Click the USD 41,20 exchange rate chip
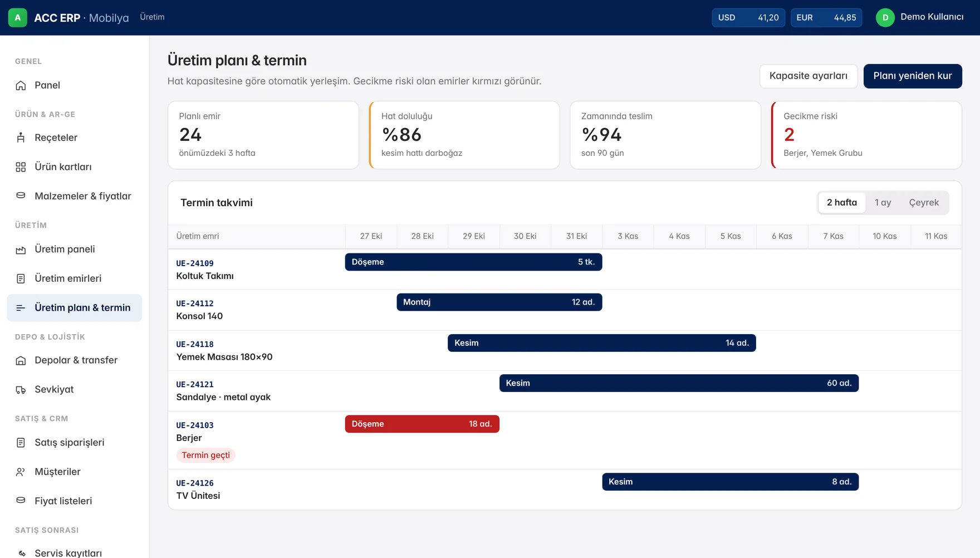The height and width of the screenshot is (558, 980). (748, 18)
